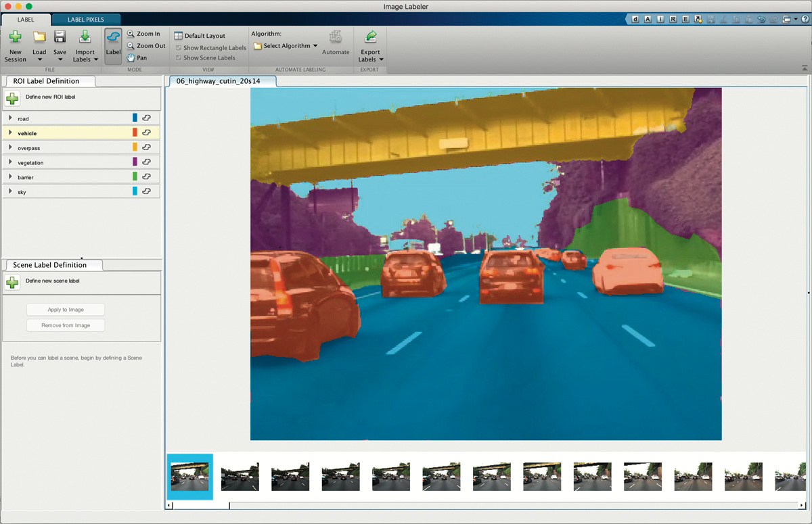Expand the road label tree arrow

pos(10,118)
